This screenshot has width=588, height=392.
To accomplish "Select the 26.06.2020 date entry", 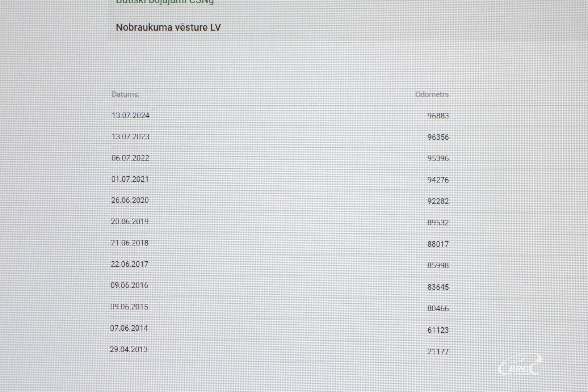I will pyautogui.click(x=130, y=200).
